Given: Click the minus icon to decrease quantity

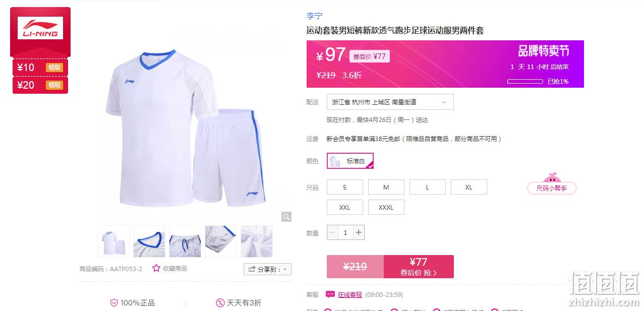Looking at the screenshot, I should coord(332,232).
